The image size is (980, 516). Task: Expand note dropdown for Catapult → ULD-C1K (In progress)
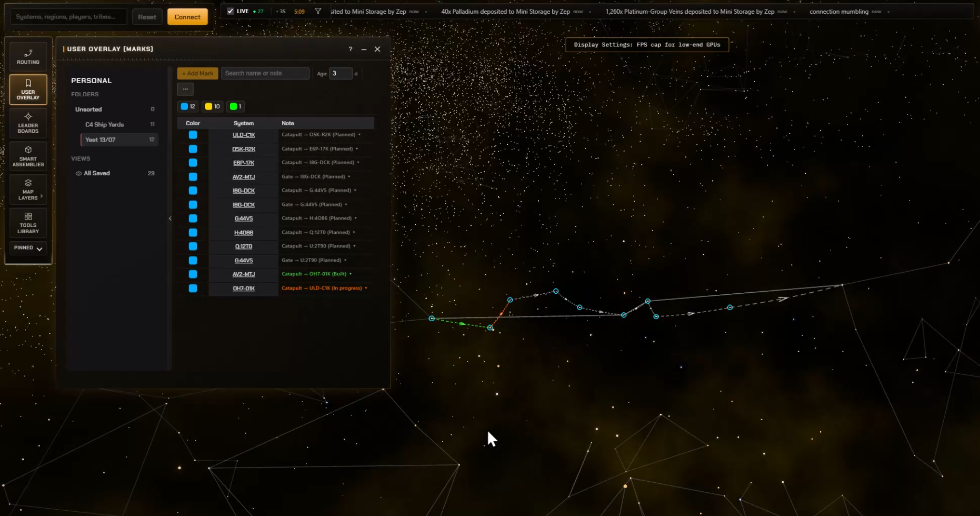[x=366, y=288]
